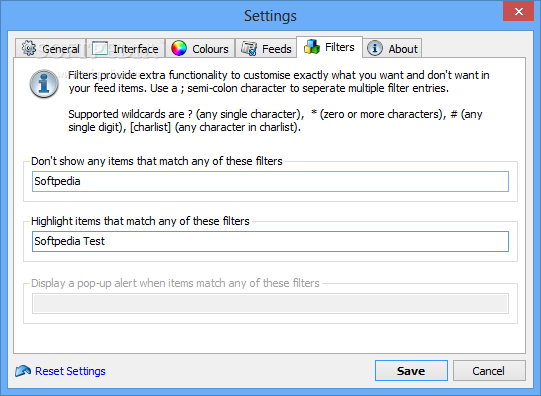
Task: Click the large information icon beside filter description
Action: (x=44, y=84)
